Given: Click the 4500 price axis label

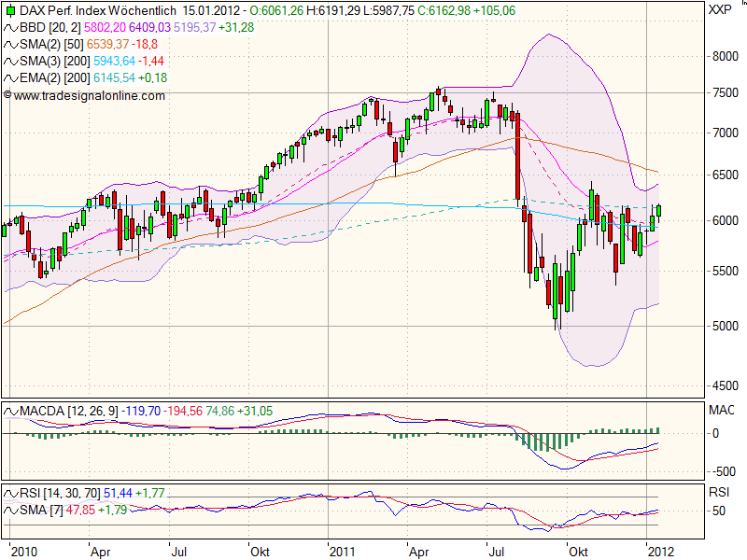Looking at the screenshot, I should tap(726, 385).
